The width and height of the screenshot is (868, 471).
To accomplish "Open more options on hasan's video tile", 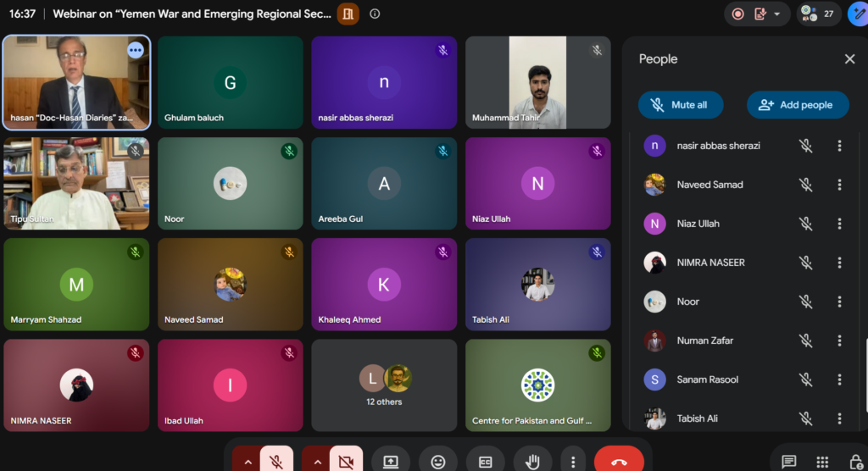I will point(135,50).
